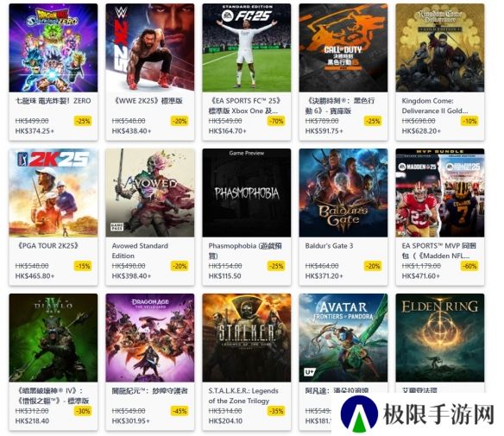Open the Call of Duty Black Ops 6 cover
Viewport: 504px width, 436px height.
click(343, 47)
